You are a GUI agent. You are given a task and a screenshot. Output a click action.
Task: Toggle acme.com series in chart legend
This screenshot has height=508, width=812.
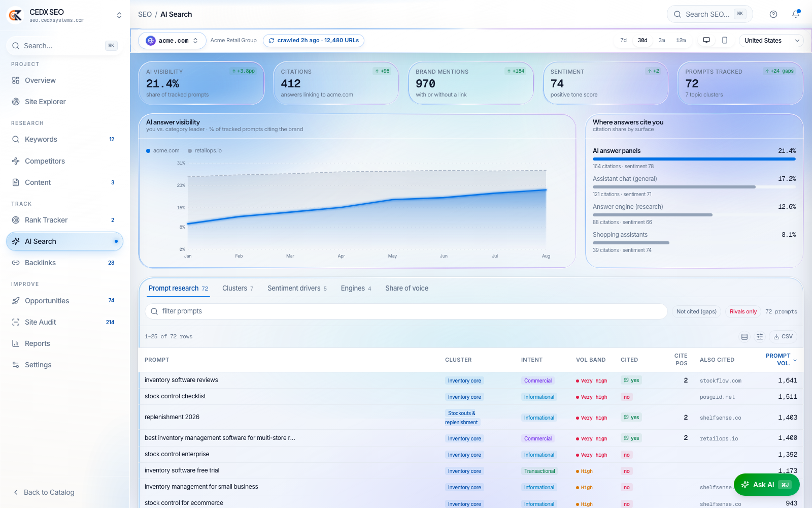tap(163, 150)
